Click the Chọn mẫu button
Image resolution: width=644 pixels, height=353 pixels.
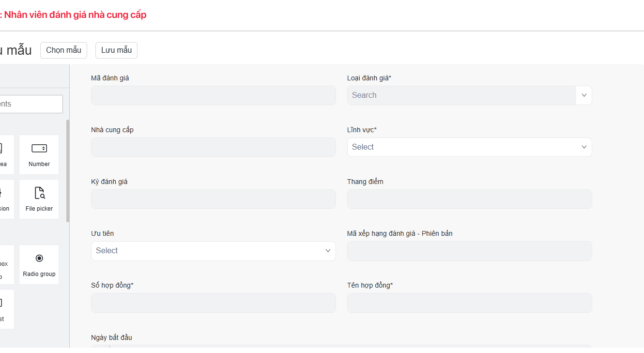(63, 50)
